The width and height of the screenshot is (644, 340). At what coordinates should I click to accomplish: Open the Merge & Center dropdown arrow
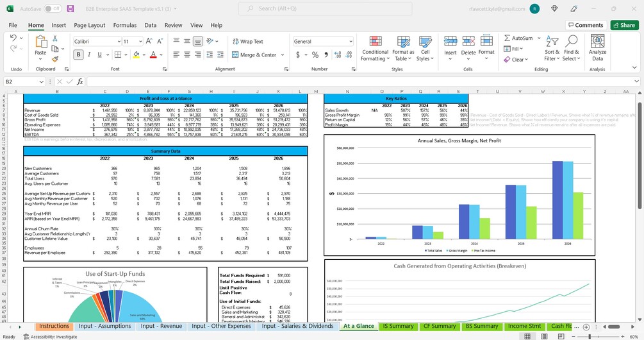point(283,55)
